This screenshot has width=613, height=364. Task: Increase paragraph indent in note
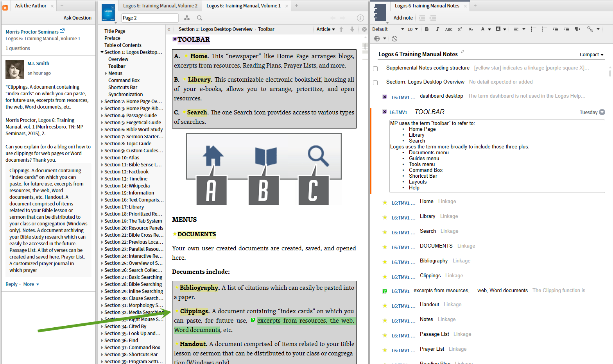566,29
